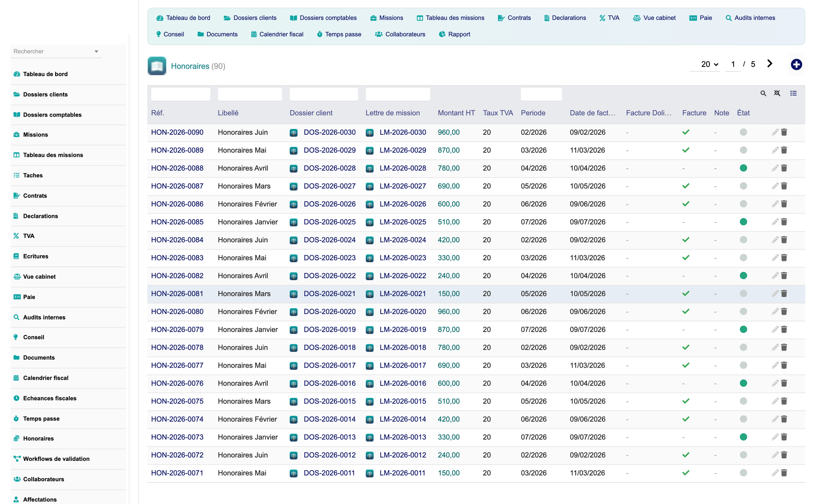Open Tableau des missions from the top menu
This screenshot has height=504, width=814.
451,18
